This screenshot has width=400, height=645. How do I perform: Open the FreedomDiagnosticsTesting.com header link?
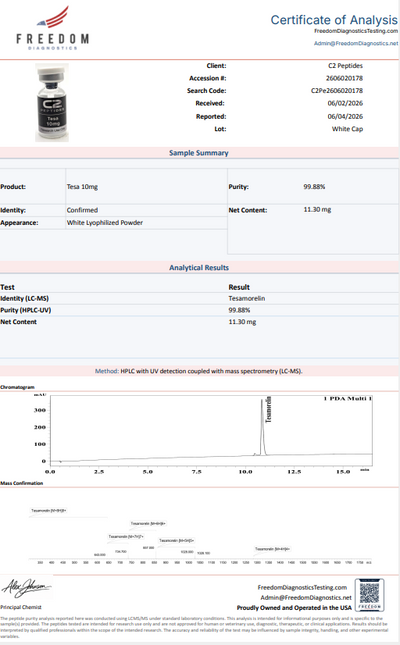(356, 31)
